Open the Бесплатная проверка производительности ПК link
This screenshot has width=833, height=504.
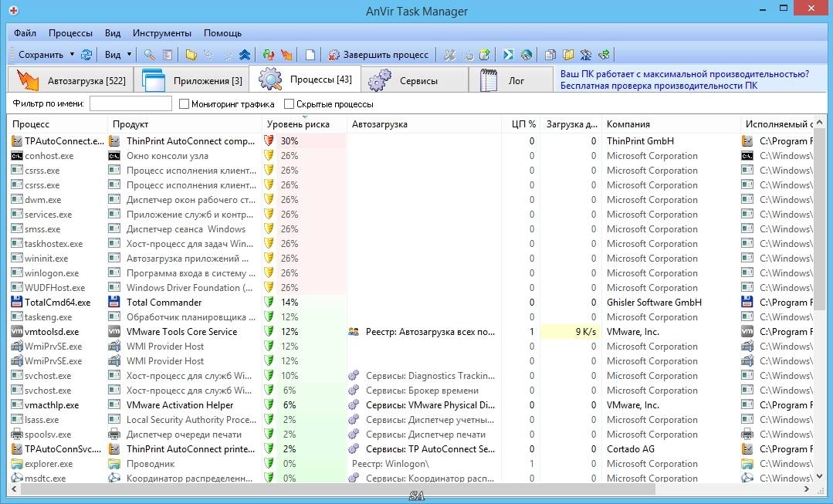pos(659,86)
